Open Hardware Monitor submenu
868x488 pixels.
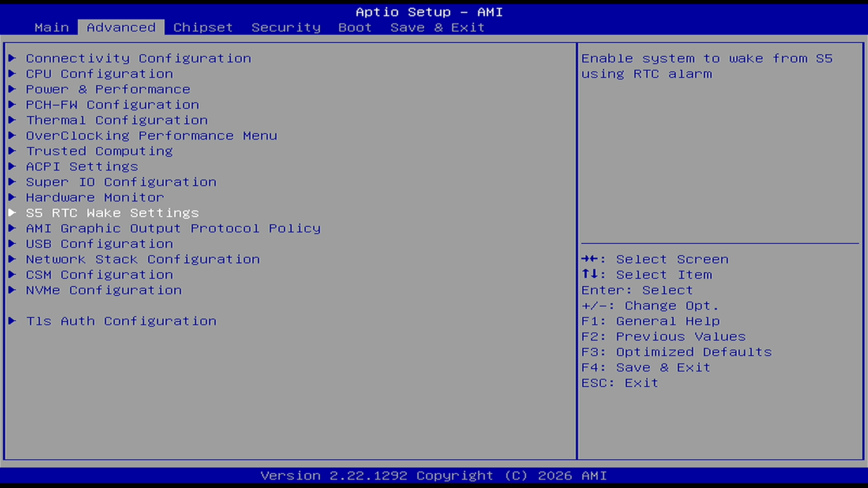(x=95, y=198)
